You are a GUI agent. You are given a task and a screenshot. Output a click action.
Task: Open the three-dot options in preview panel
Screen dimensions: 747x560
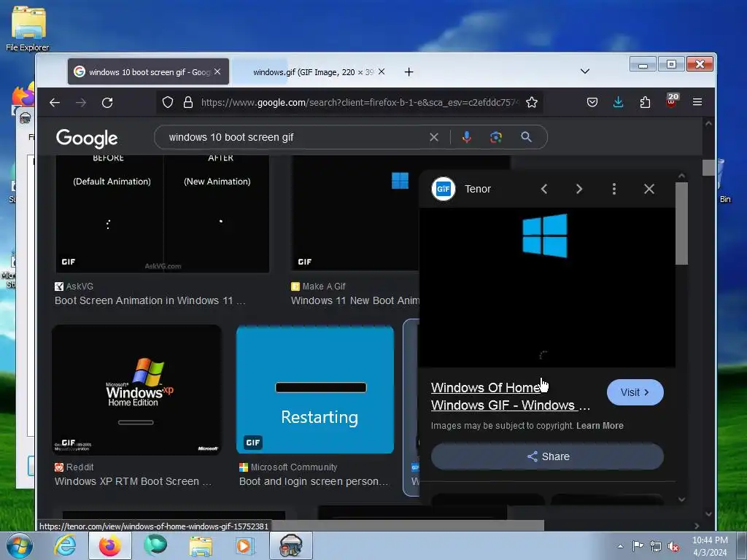[x=614, y=189]
